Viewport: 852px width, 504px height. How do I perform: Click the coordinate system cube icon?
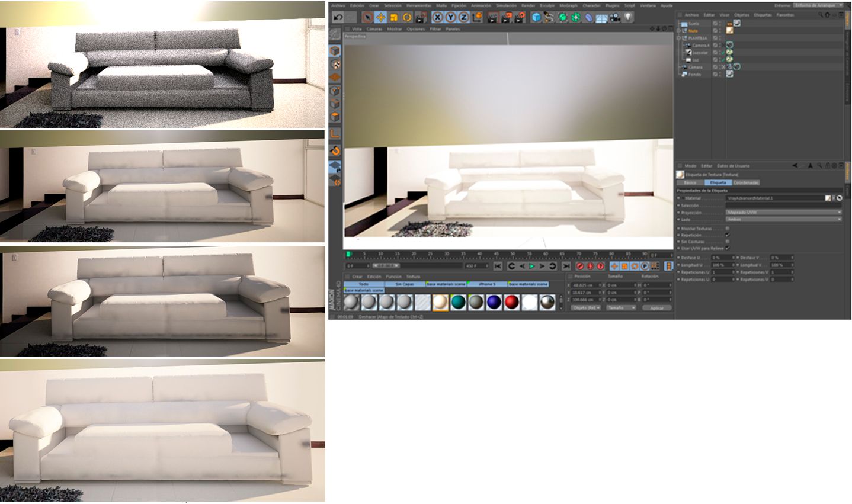tap(477, 17)
